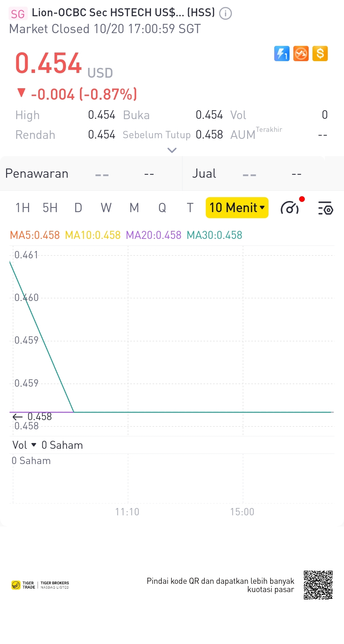The image size is (344, 644).
Task: Select the M monthly chart tab
Action: coord(134,208)
